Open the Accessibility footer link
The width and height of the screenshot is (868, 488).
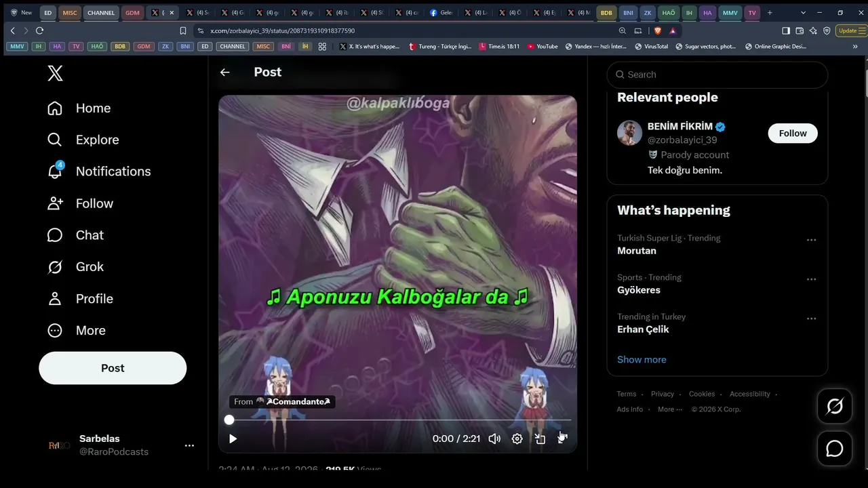coord(750,394)
